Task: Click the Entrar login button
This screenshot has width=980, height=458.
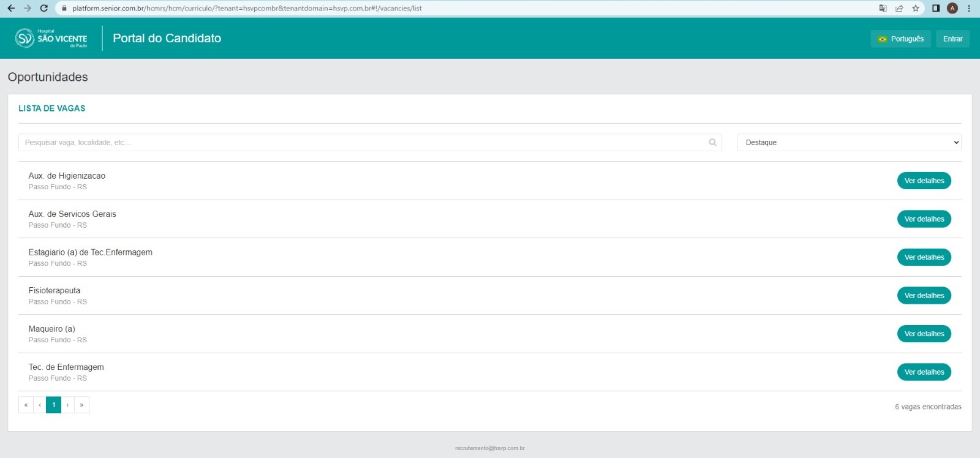Action: [952, 39]
